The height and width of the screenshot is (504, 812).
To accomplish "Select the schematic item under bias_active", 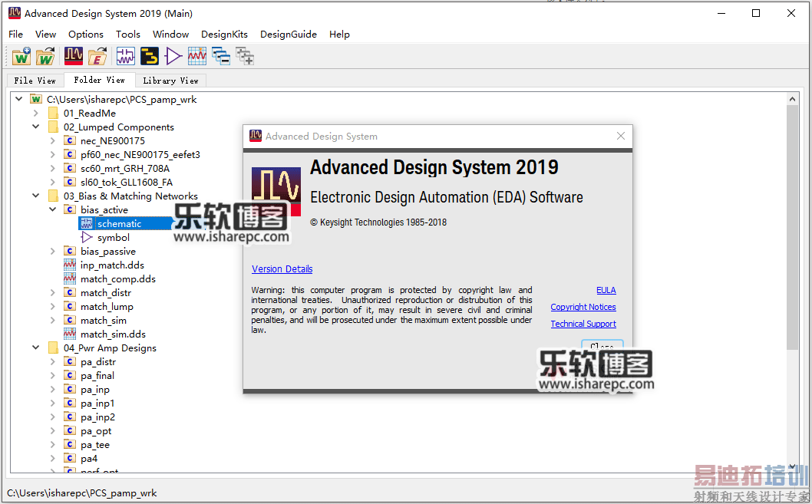I will coord(120,223).
